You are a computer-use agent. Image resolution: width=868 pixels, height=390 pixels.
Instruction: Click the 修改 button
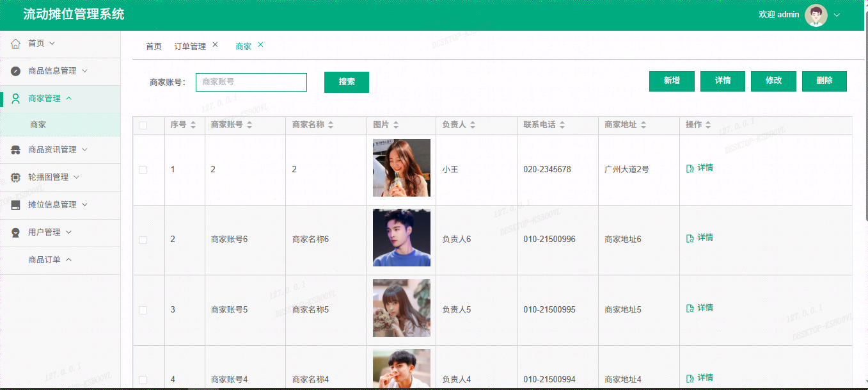[x=774, y=81]
